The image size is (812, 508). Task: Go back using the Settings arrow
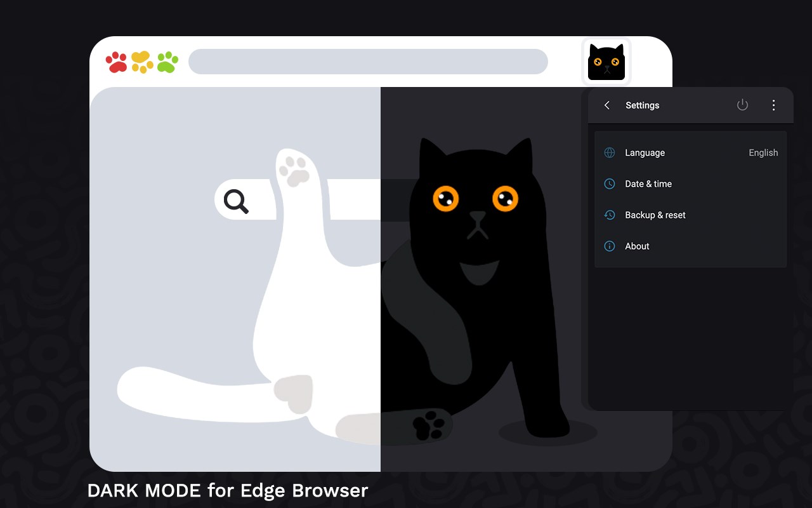point(607,105)
